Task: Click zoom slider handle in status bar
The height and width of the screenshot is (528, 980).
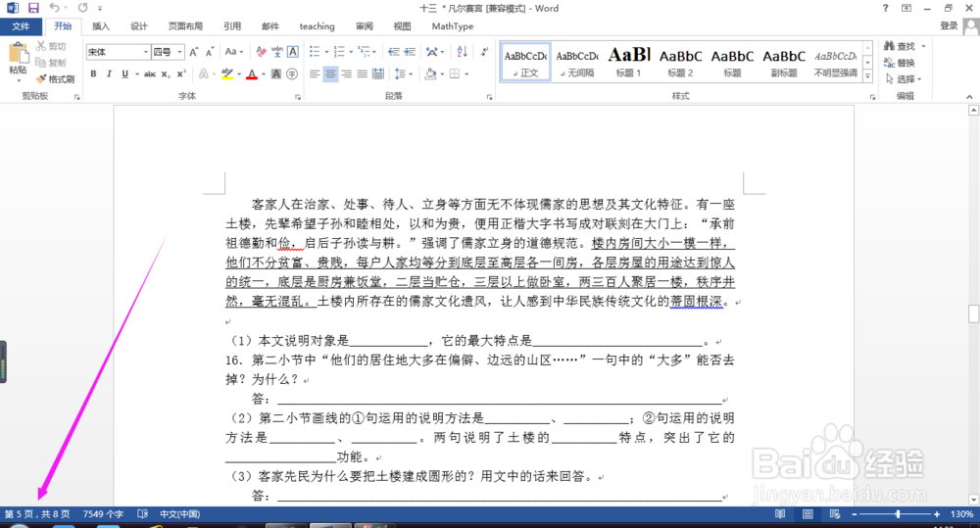Action: (x=898, y=513)
